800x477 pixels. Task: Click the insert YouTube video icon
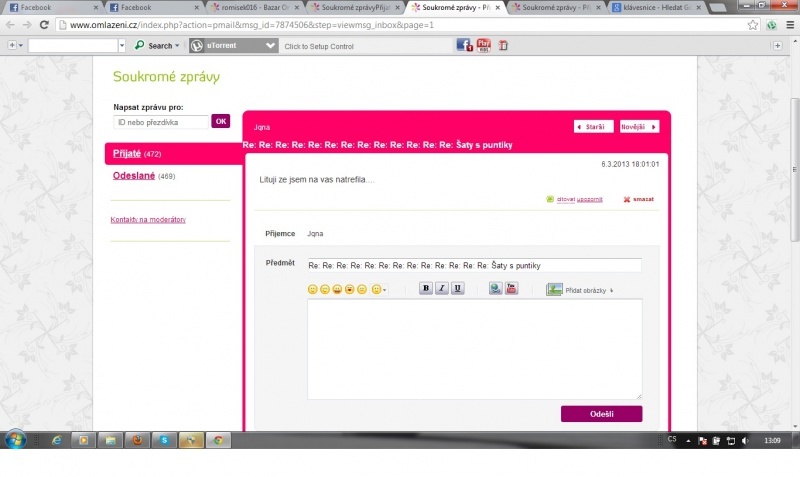click(x=511, y=288)
